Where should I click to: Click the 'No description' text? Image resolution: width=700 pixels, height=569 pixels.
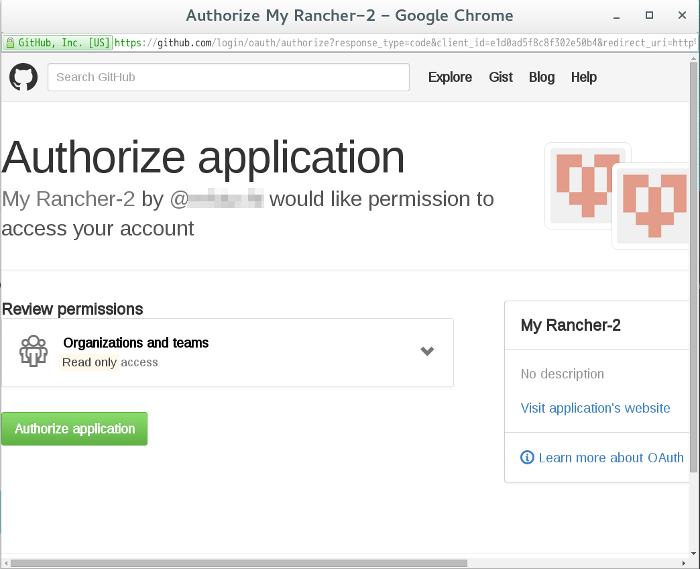[x=562, y=374]
